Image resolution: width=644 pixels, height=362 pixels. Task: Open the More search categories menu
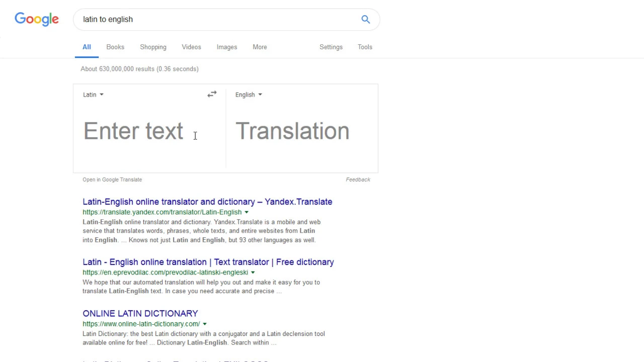(260, 47)
